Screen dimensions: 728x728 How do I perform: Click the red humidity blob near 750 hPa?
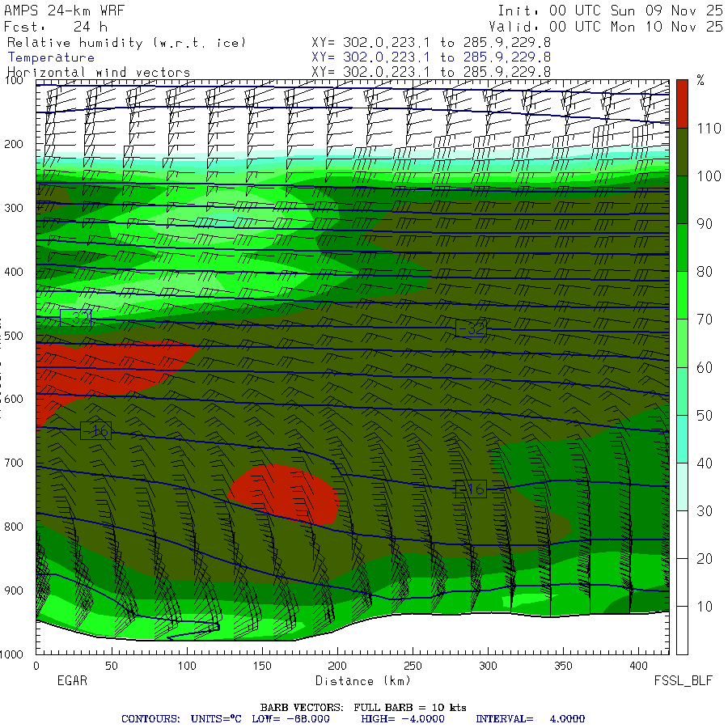(286, 493)
